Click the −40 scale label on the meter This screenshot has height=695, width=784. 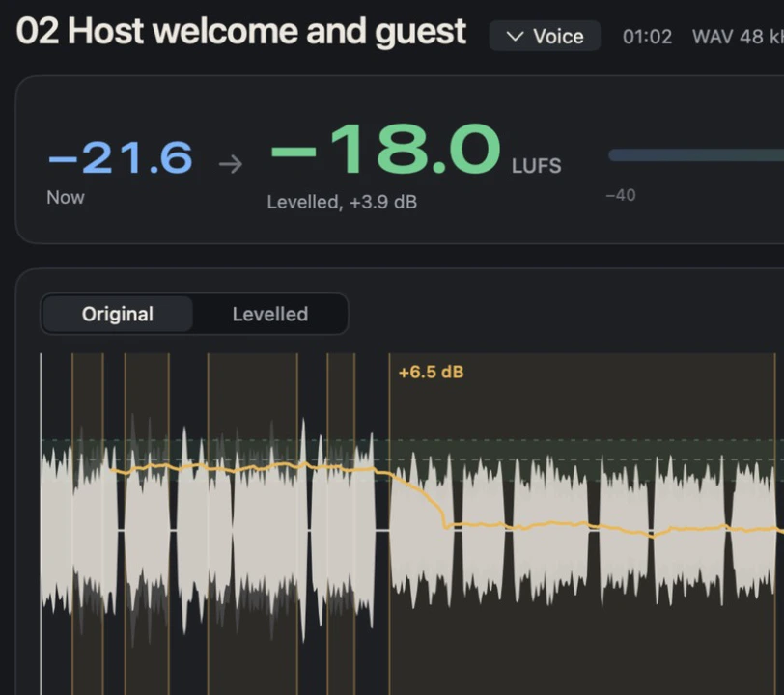click(x=621, y=194)
